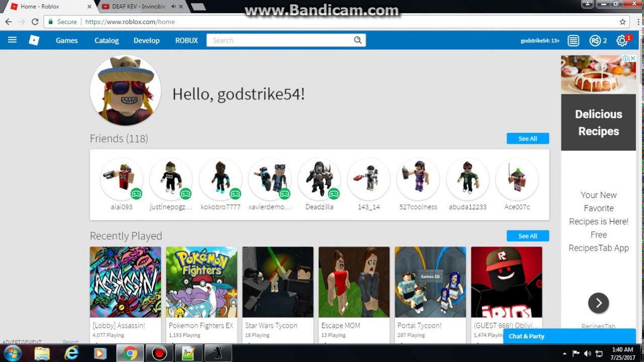Open [Lobby] Assassin! game thumbnail

125,282
